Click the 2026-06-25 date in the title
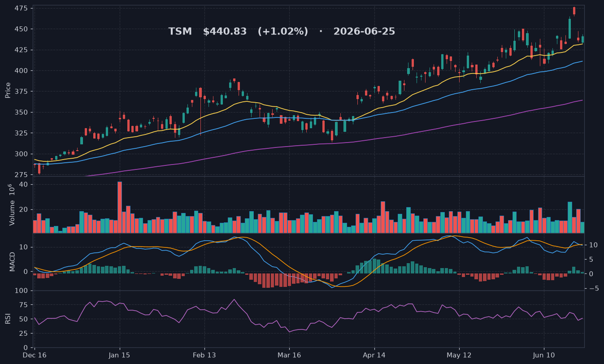The image size is (604, 364). pyautogui.click(x=364, y=31)
